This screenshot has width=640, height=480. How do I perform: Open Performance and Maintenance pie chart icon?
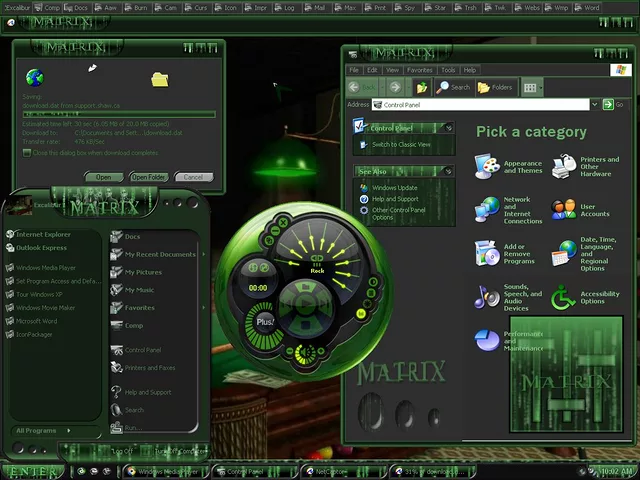(x=487, y=340)
